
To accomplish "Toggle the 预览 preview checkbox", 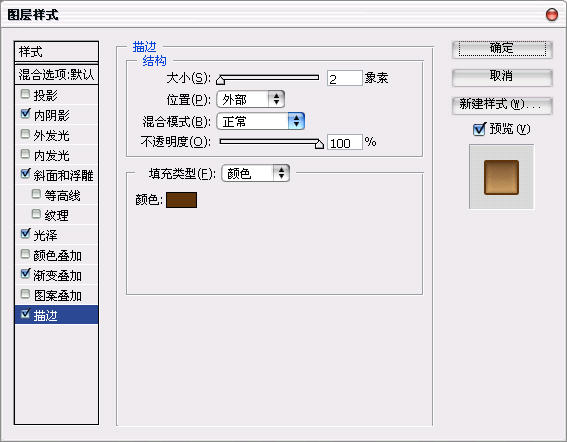I will tap(479, 129).
